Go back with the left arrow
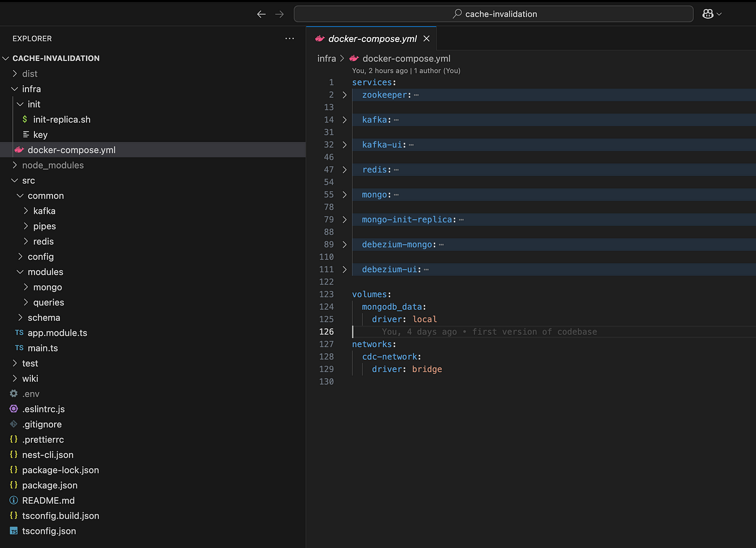756x548 pixels. [261, 14]
